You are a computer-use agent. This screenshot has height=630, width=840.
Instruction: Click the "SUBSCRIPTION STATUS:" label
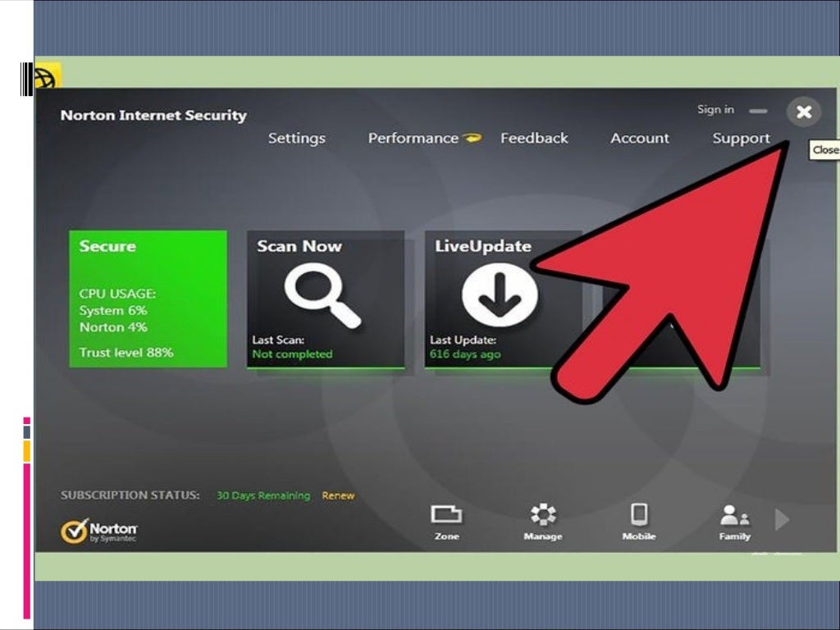click(130, 495)
